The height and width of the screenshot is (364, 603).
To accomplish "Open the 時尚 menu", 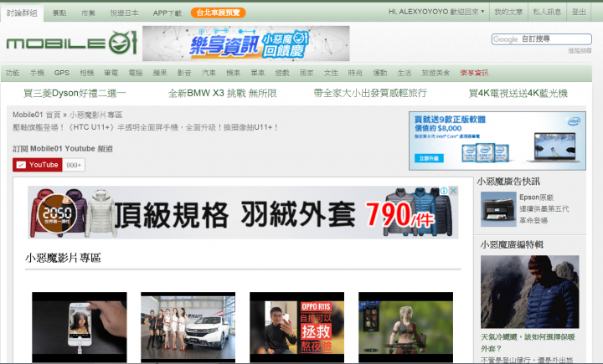I will (355, 73).
